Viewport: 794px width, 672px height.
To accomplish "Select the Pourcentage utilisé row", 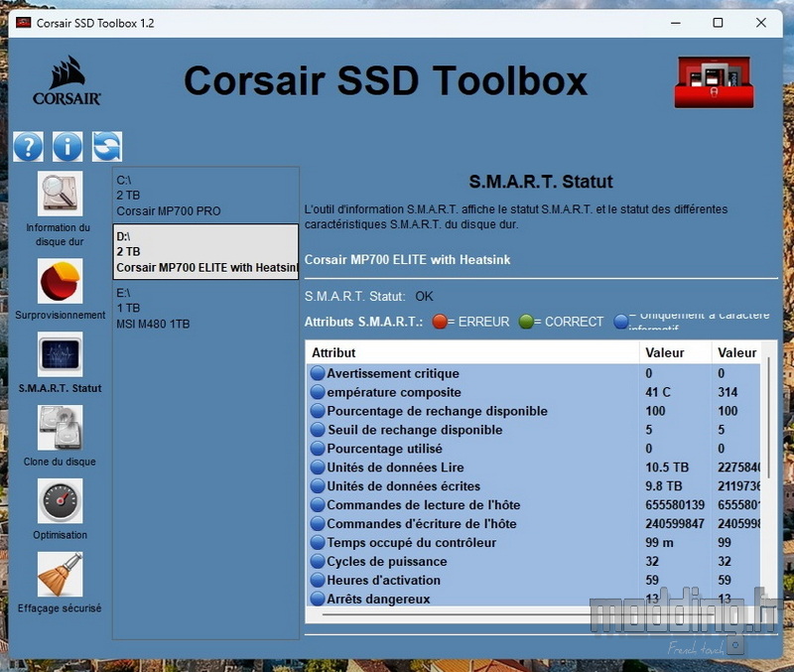I will tap(534, 449).
